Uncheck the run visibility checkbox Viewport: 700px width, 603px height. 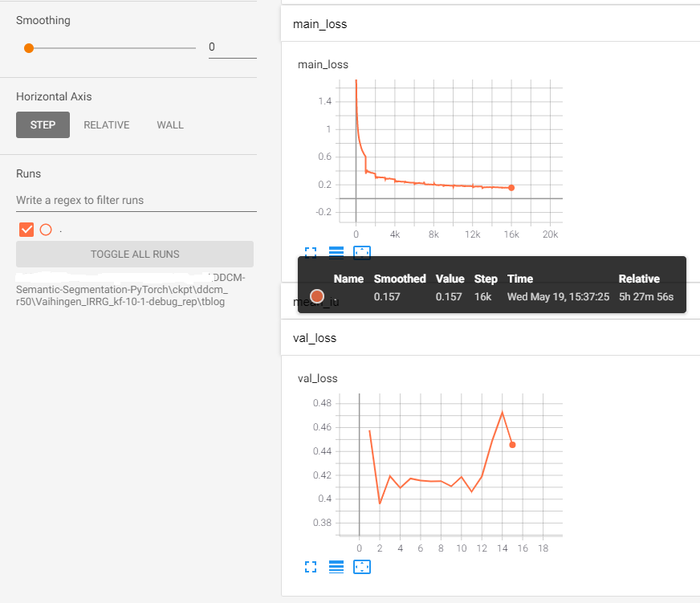(26, 230)
